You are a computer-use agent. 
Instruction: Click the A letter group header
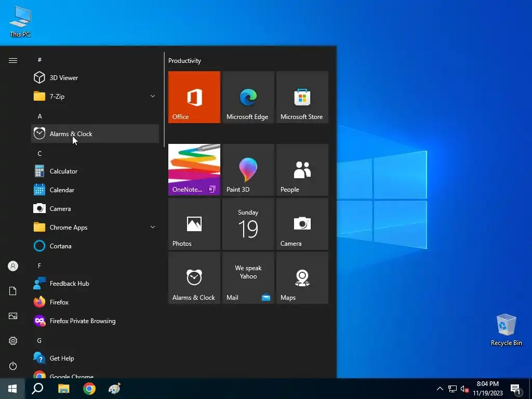(x=39, y=116)
